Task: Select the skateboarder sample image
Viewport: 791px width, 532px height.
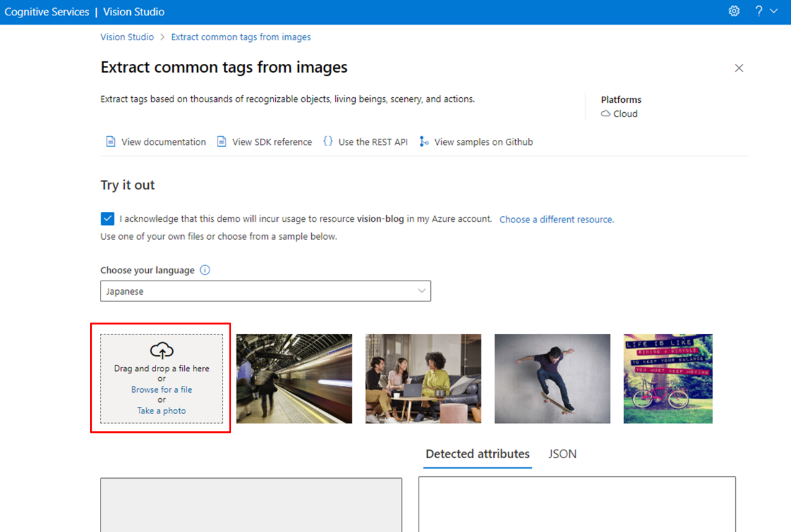Action: pos(552,379)
